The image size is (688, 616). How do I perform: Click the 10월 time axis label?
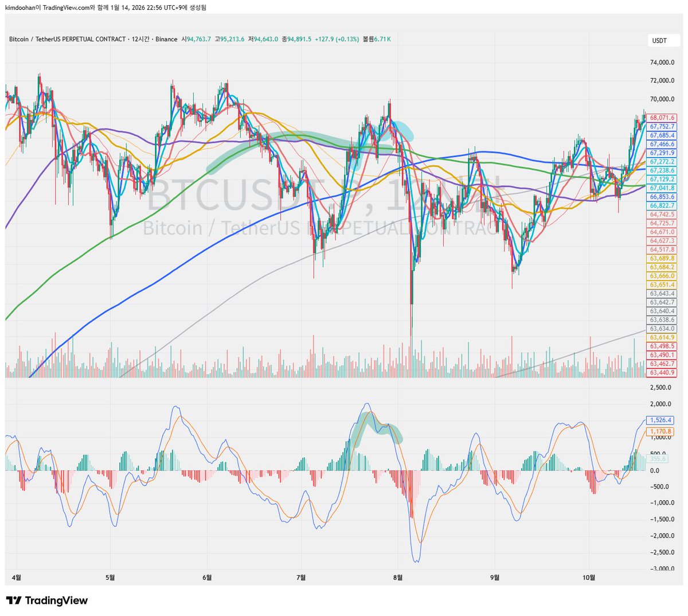point(588,578)
